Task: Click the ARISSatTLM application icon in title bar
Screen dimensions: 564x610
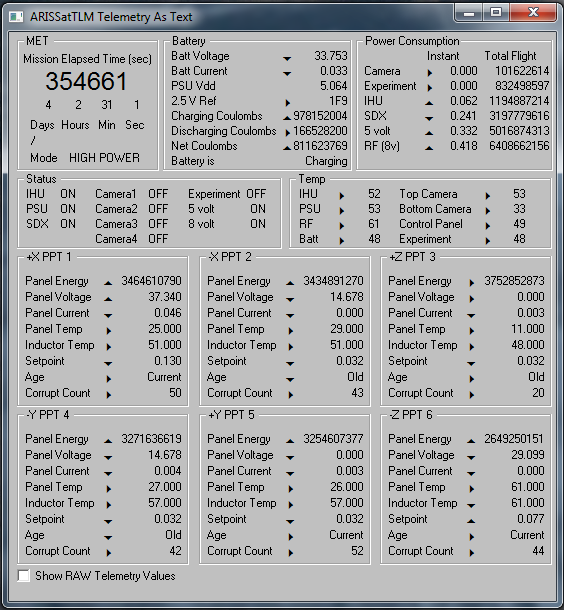Action: coord(16,17)
